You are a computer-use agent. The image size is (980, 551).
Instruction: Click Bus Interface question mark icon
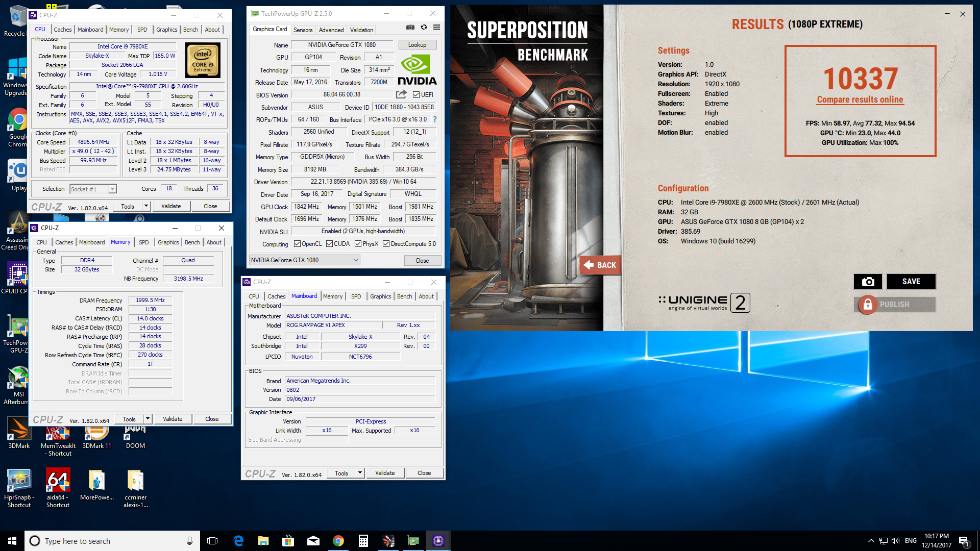[x=435, y=119]
